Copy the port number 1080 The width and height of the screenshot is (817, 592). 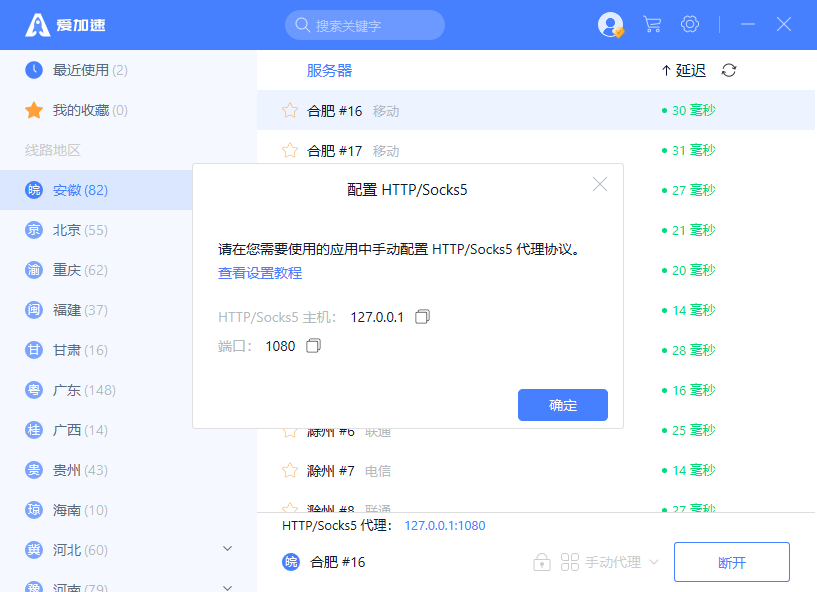click(x=314, y=346)
